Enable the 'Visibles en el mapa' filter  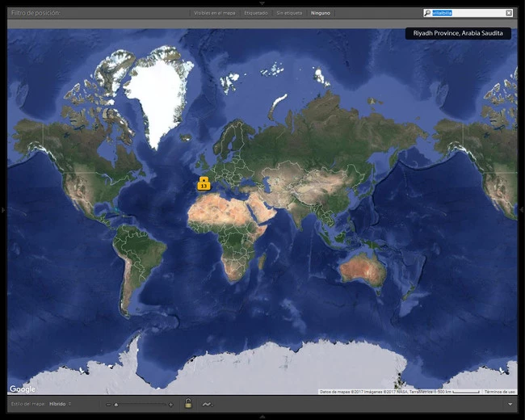click(216, 13)
